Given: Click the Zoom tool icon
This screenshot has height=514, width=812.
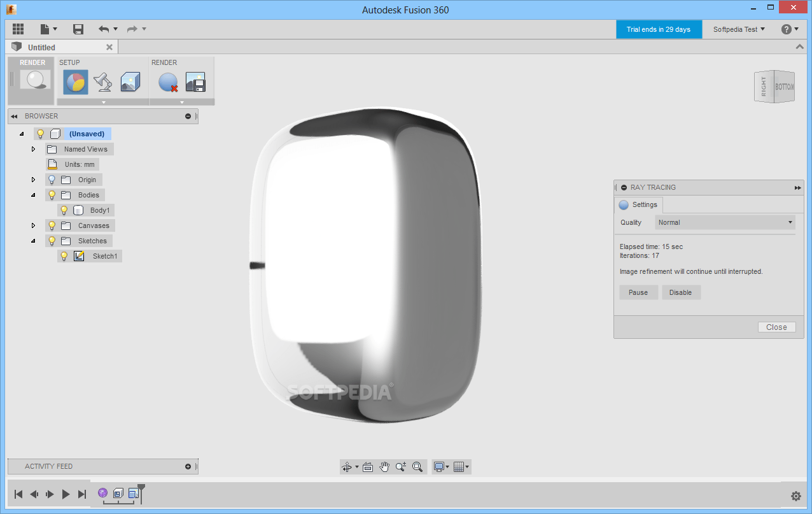Looking at the screenshot, I should (400, 467).
